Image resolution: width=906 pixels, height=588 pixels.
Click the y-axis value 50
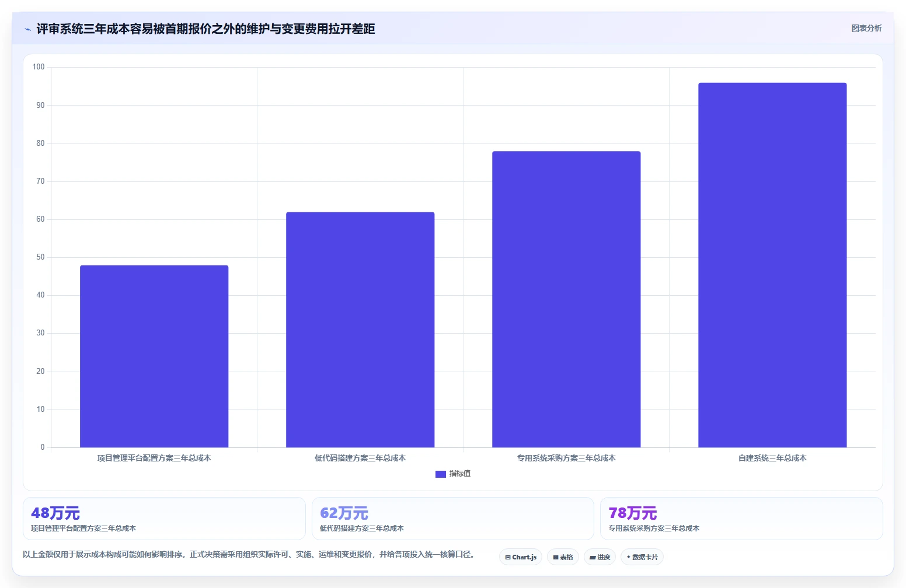(40, 257)
